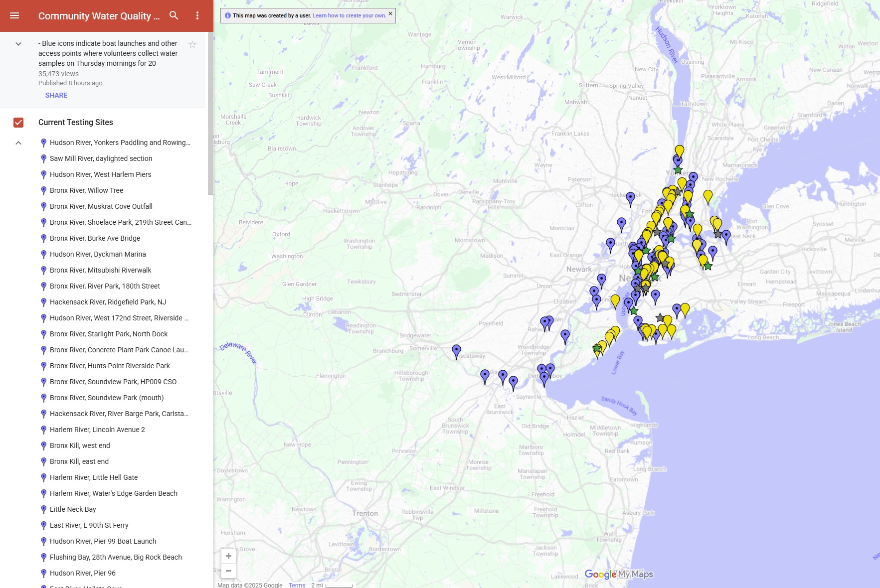The width and height of the screenshot is (880, 588).
Task: Open 'Learn how to create your own' link
Action: pyautogui.click(x=349, y=15)
